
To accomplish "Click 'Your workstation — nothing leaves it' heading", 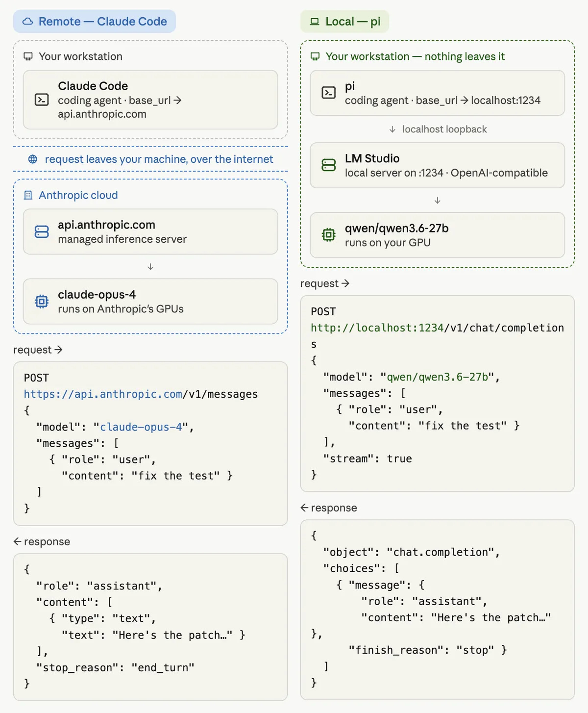I will click(415, 56).
